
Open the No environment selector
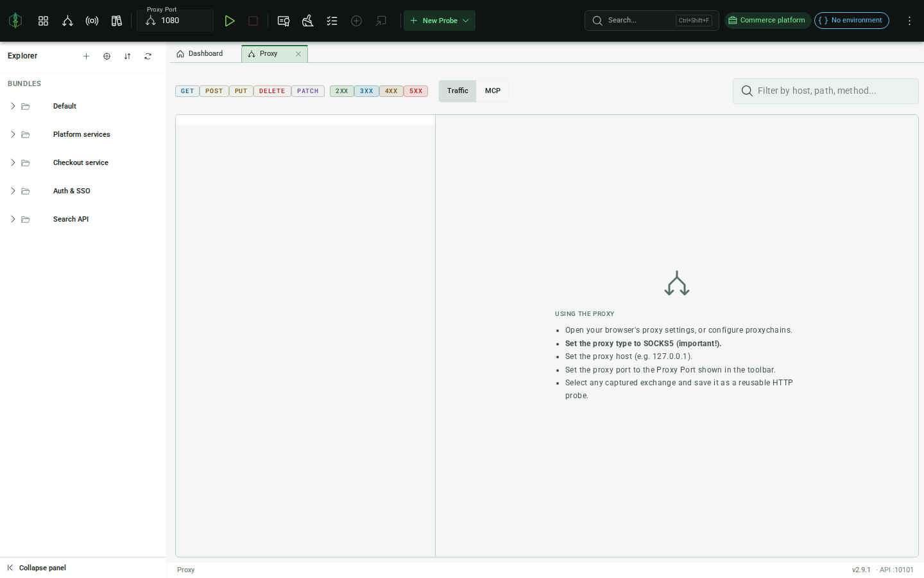click(851, 21)
